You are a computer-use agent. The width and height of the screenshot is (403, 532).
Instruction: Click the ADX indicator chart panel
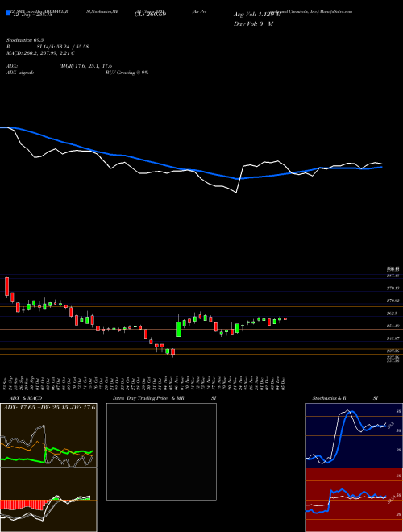[x=48, y=435]
